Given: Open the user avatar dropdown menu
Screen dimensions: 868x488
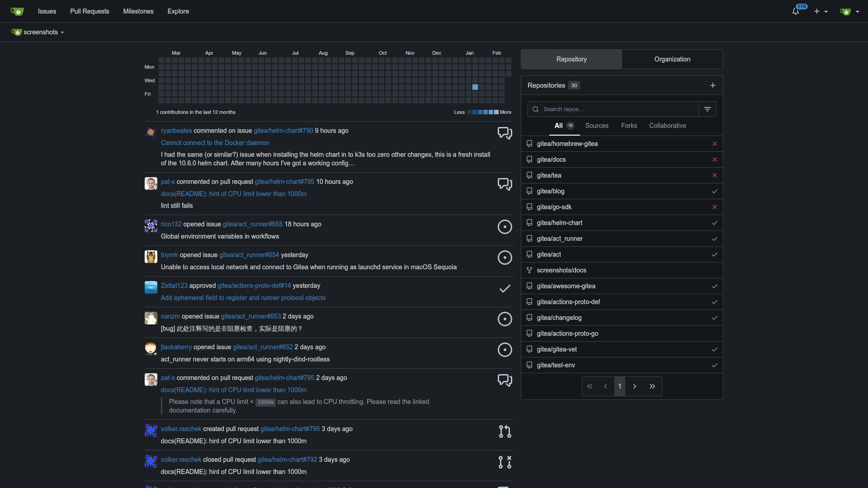Looking at the screenshot, I should 848,11.
